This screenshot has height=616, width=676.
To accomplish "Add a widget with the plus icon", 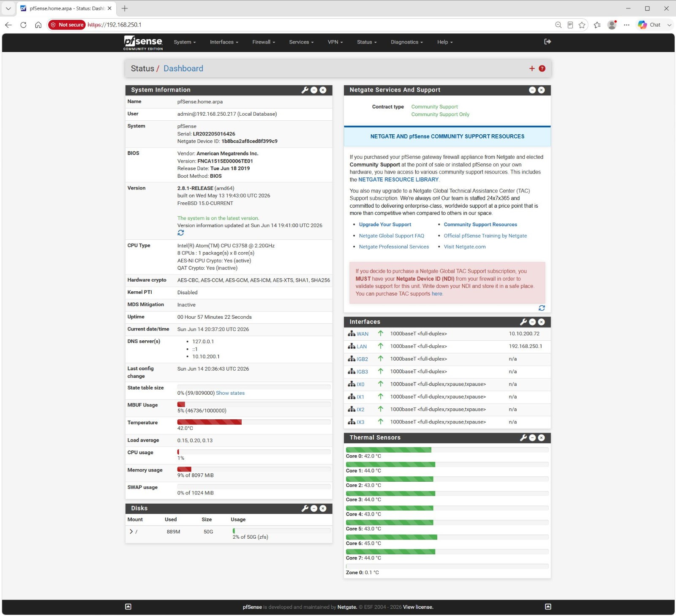I will click(532, 68).
